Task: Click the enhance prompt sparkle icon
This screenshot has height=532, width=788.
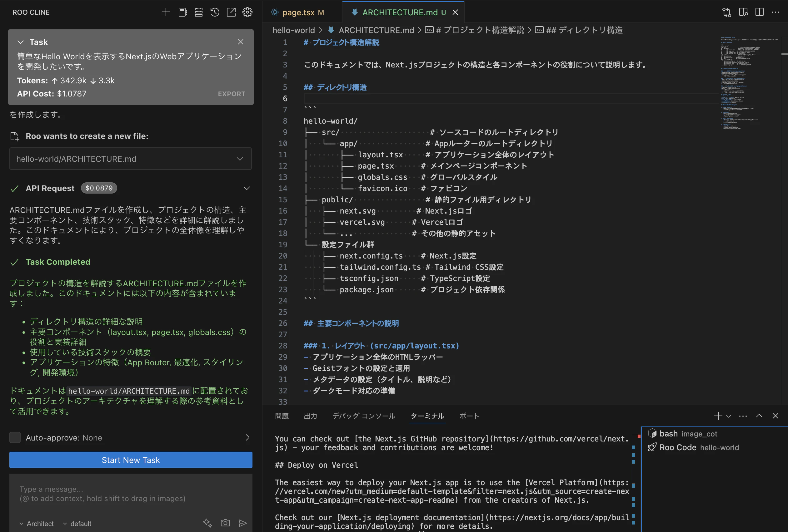Action: 207,523
